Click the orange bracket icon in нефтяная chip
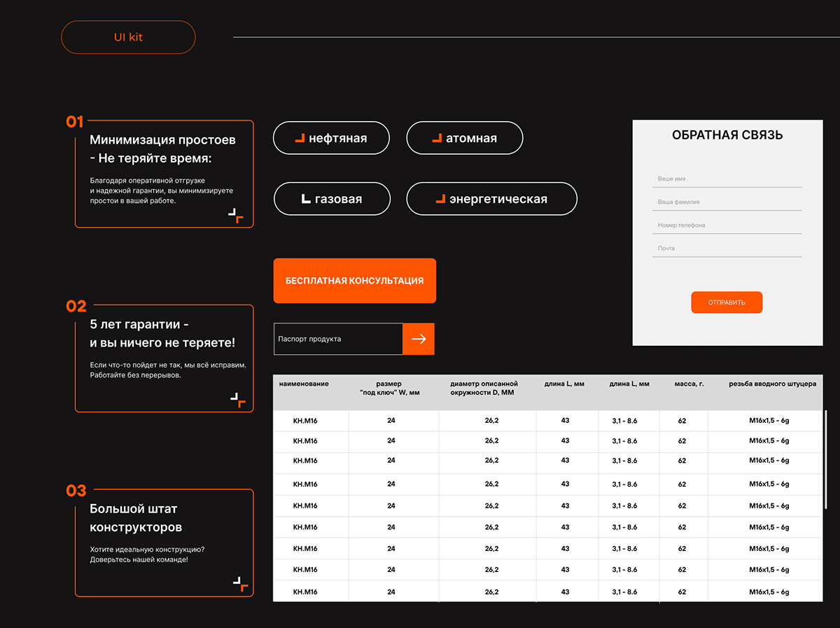Image resolution: width=840 pixels, height=628 pixels. click(300, 138)
